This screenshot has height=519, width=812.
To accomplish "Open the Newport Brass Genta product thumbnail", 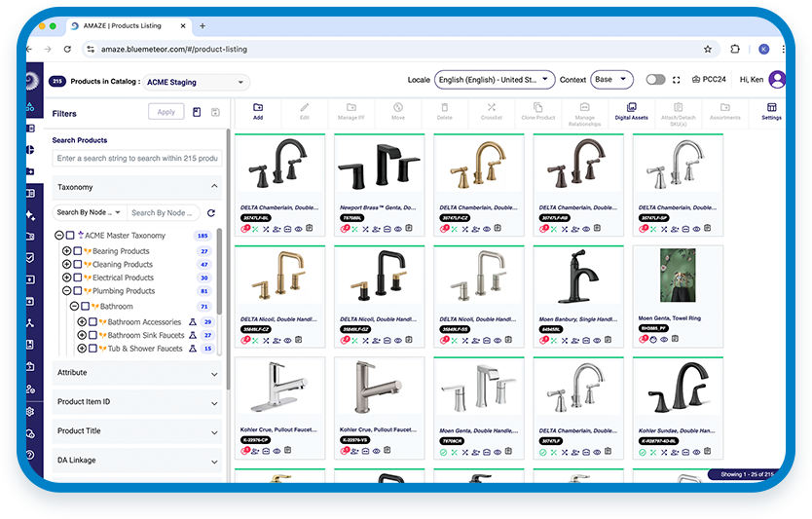I will pyautogui.click(x=380, y=166).
